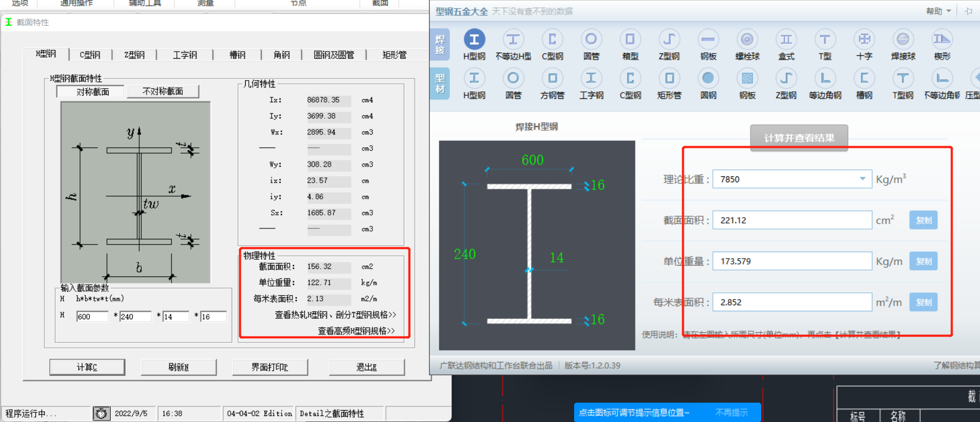The image size is (980, 422).
Task: Click the 界面打印P print button
Action: pyautogui.click(x=270, y=367)
